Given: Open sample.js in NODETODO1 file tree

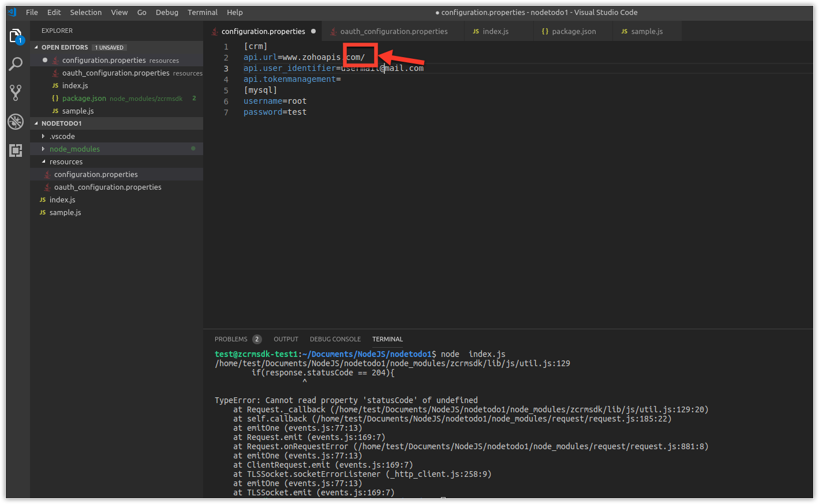Looking at the screenshot, I should [117, 212].
